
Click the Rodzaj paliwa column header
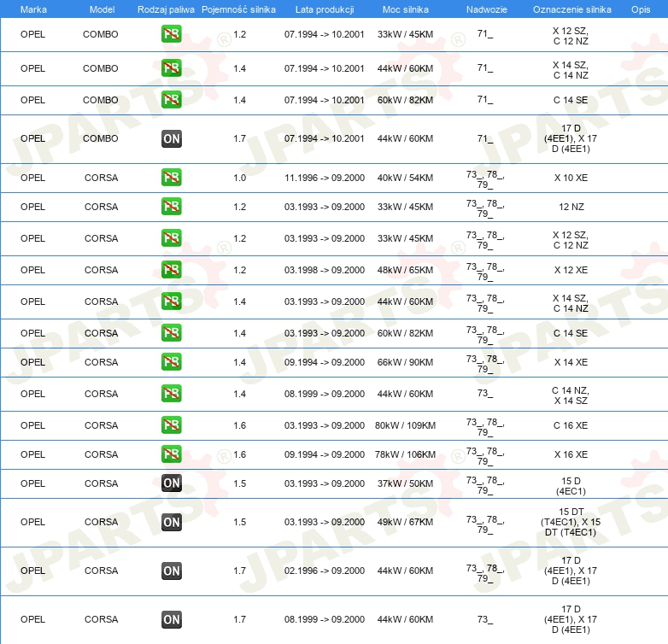[166, 9]
